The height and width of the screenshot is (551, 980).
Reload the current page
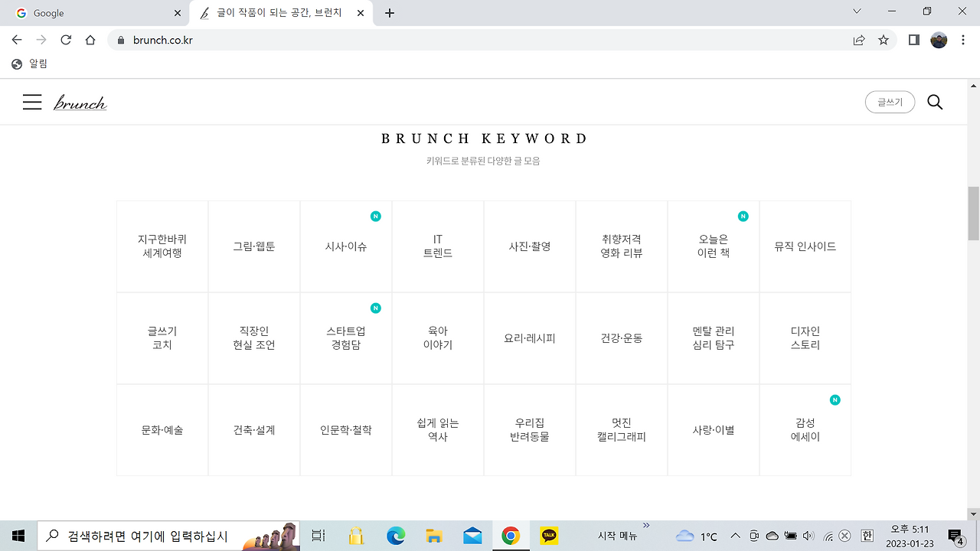[65, 40]
